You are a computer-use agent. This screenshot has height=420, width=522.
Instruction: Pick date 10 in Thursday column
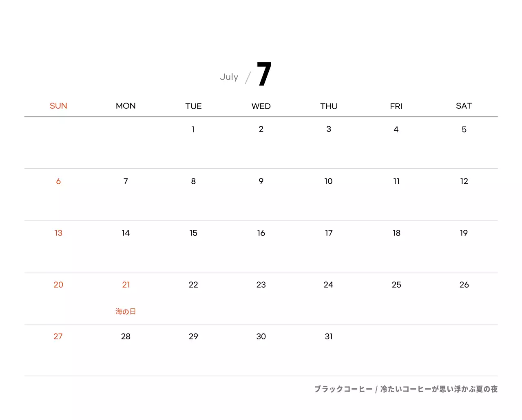pyautogui.click(x=328, y=181)
